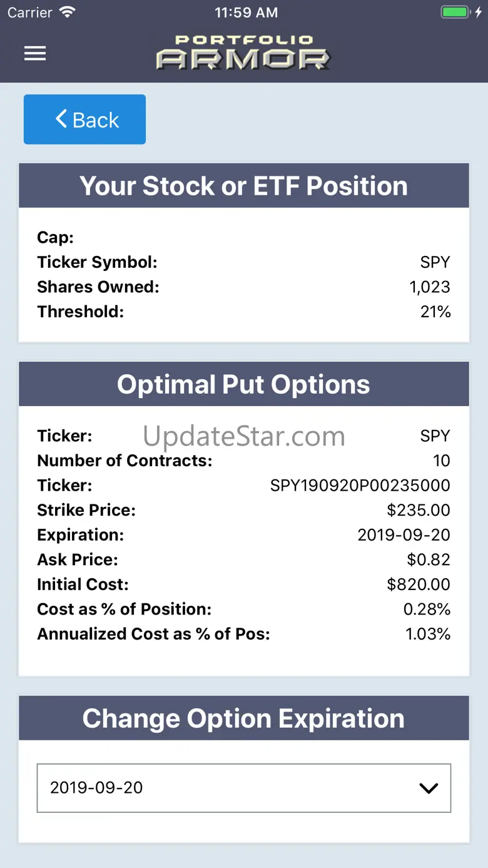Viewport: 488px width, 868px height.
Task: Go back with the Back button
Action: 84,120
